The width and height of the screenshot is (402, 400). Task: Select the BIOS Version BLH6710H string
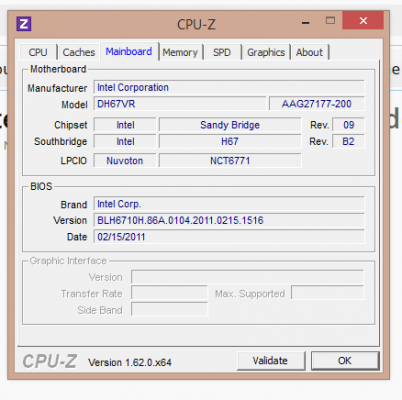tap(229, 220)
